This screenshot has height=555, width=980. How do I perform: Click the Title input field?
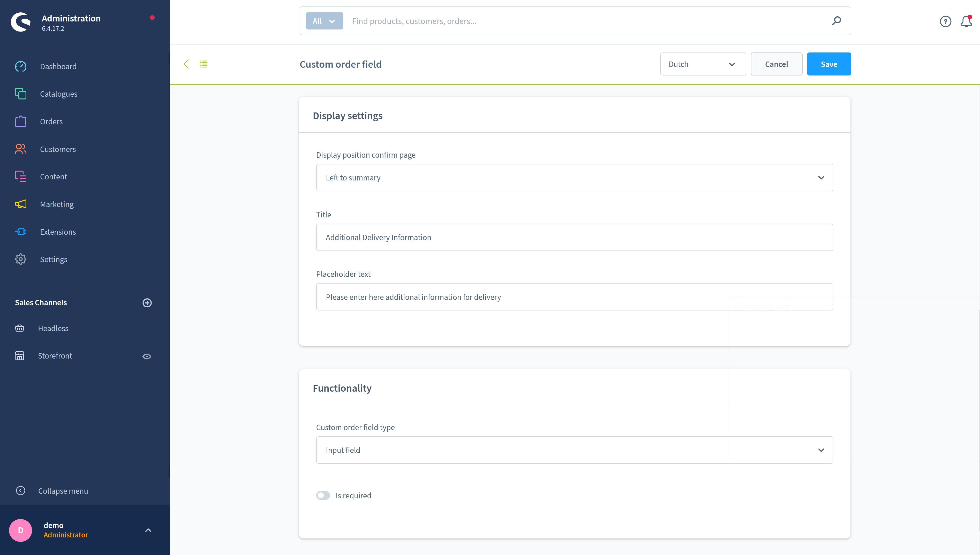[575, 237]
